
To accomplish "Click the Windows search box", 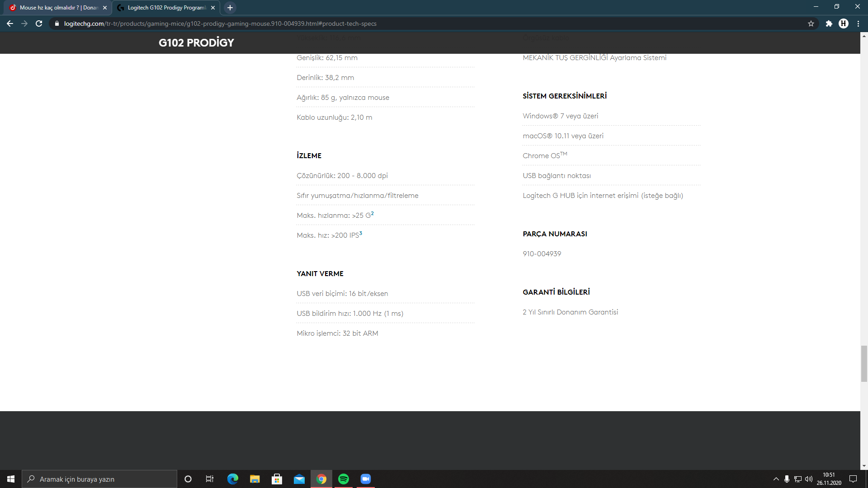I will coord(99,479).
